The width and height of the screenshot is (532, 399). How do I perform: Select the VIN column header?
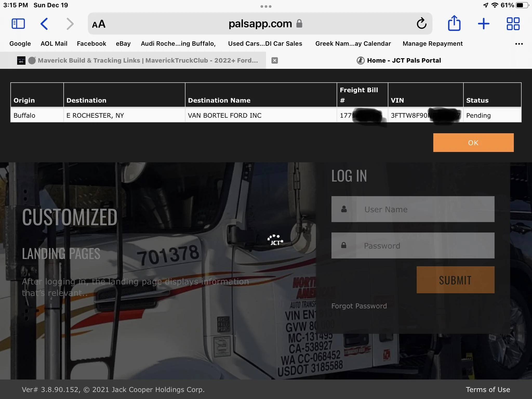click(425, 95)
